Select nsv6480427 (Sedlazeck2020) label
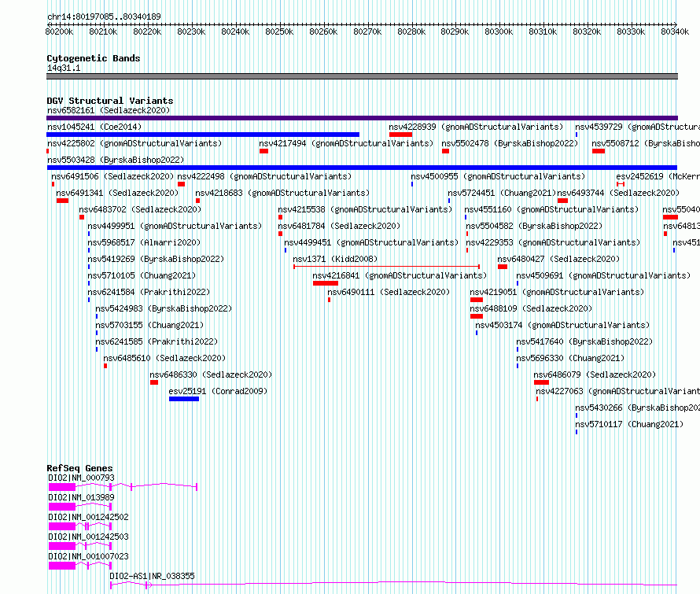Viewport: 700px width, 594px height. tap(558, 259)
